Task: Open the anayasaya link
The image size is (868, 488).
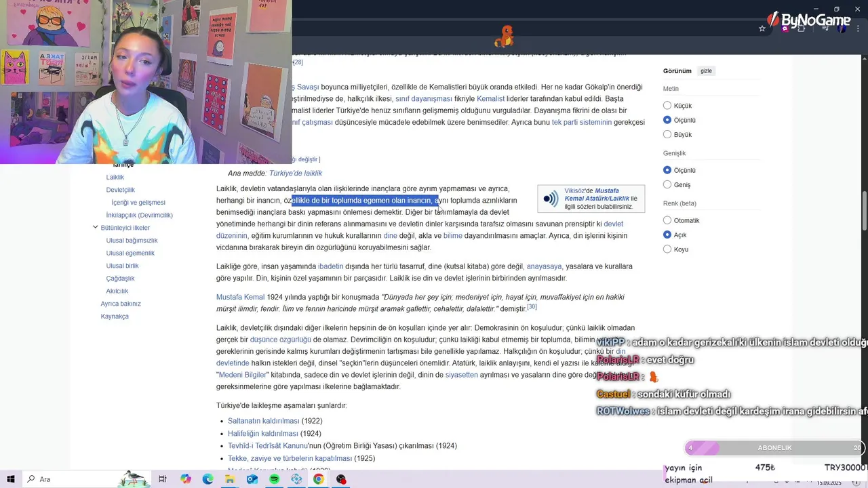Action: pos(544,266)
